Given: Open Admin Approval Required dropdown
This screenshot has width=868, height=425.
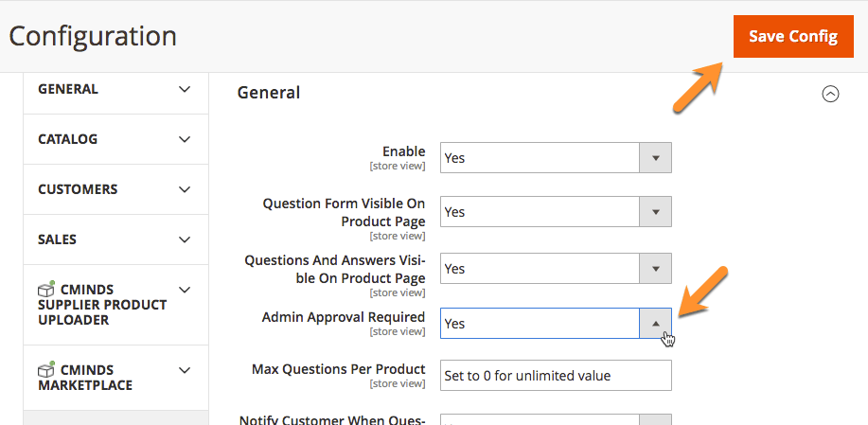Looking at the screenshot, I should coord(540,324).
